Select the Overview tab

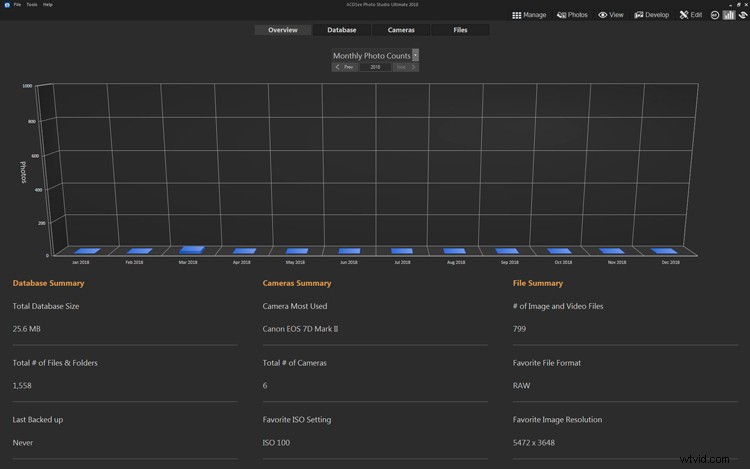coord(283,30)
